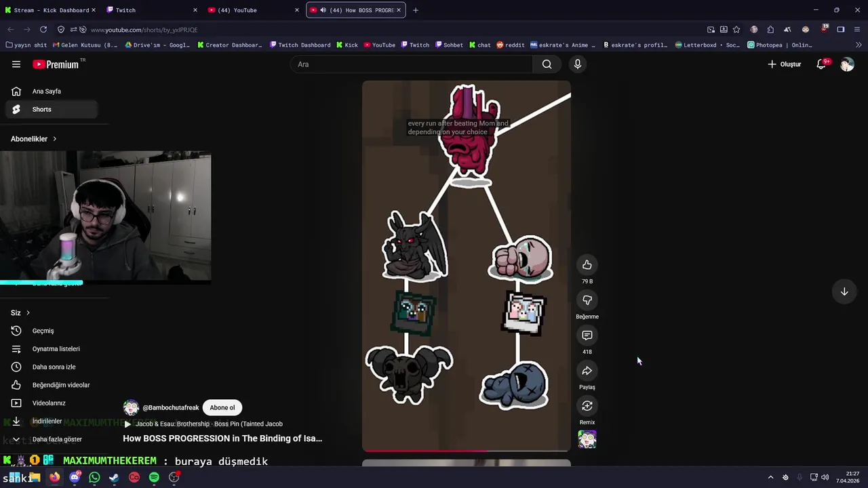Open a new browser tab

tap(416, 10)
